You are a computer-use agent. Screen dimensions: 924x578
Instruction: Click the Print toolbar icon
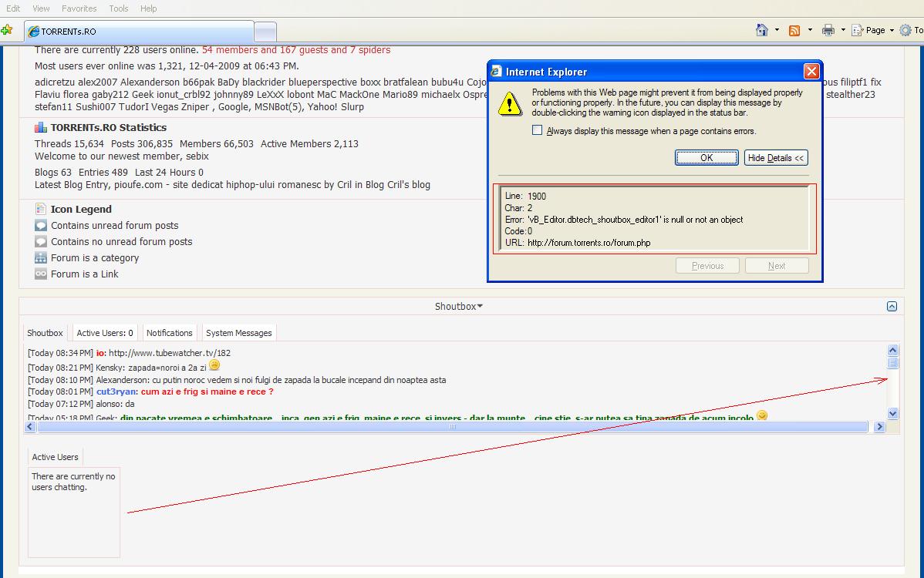coord(828,30)
